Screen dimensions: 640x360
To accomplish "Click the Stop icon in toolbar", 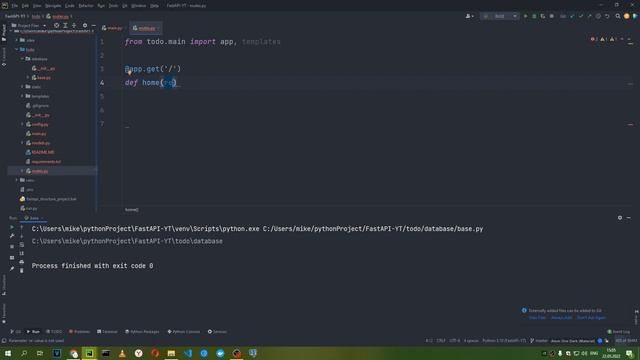I will (551, 16).
